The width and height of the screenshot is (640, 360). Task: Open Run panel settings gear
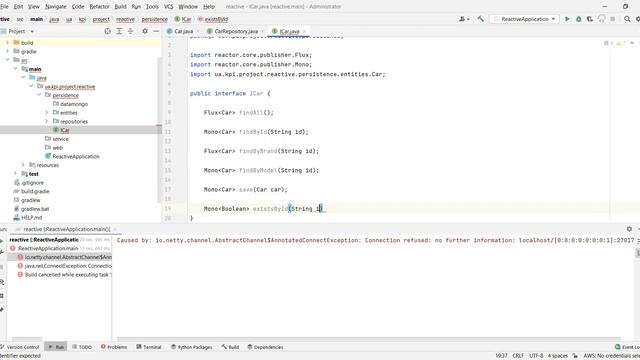[629, 229]
